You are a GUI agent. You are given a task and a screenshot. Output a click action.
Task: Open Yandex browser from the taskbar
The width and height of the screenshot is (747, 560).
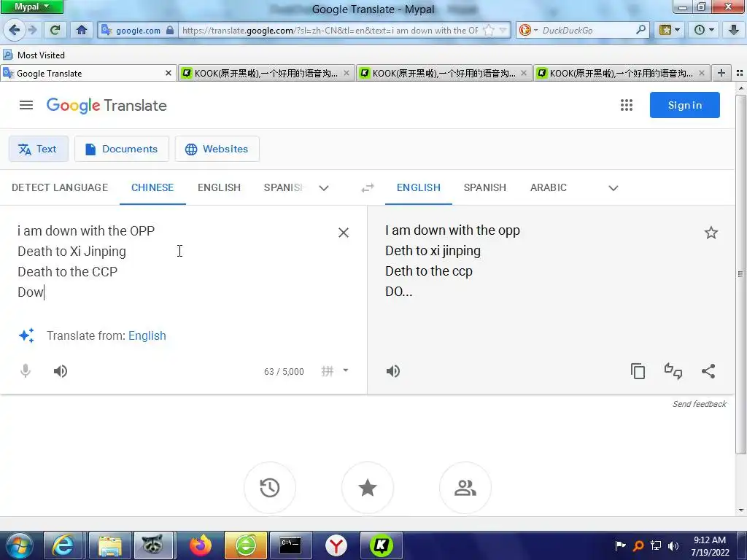(336, 545)
